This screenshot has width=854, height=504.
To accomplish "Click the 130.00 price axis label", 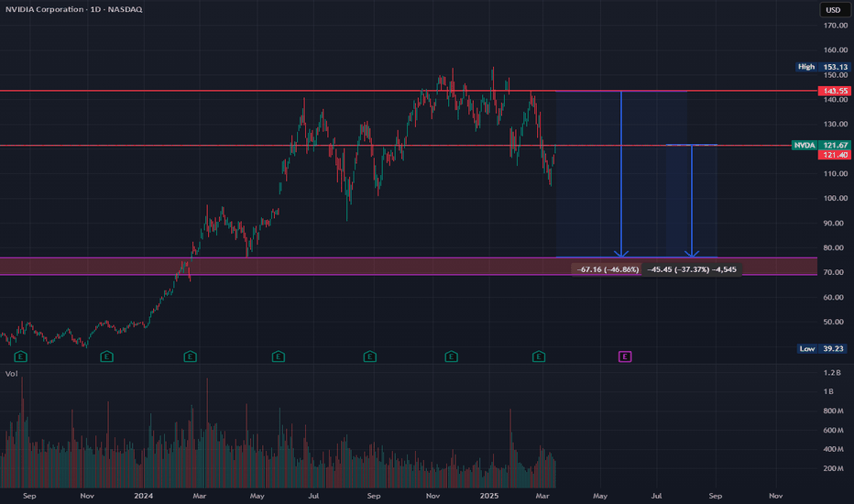I will pyautogui.click(x=836, y=124).
